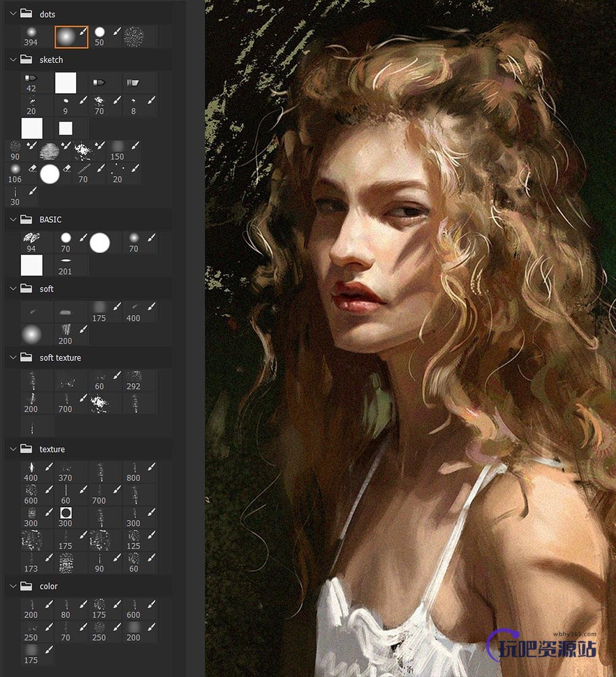
Task: Click the folder icon beside sketch
Action: 26,59
